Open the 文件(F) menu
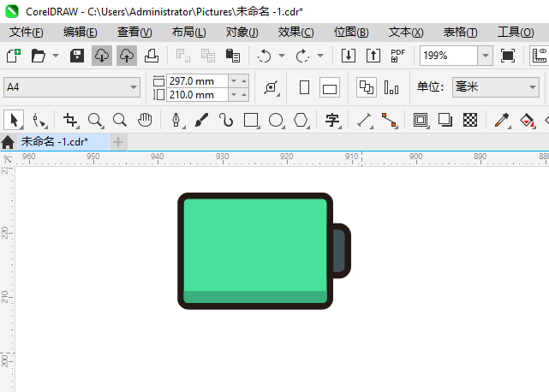The height and width of the screenshot is (392, 549). tap(27, 33)
